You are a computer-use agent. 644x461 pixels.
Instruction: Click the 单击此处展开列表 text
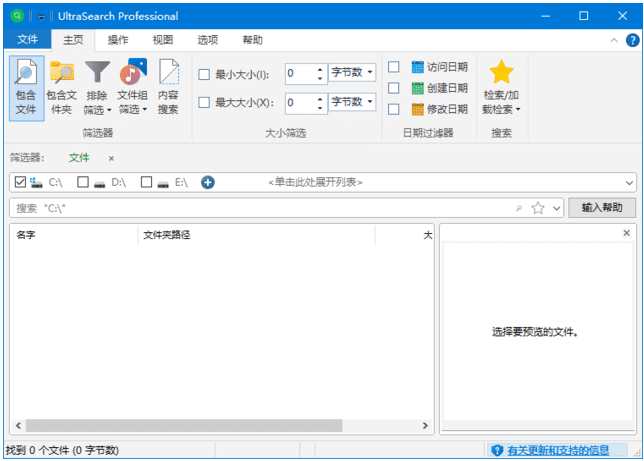(x=315, y=182)
